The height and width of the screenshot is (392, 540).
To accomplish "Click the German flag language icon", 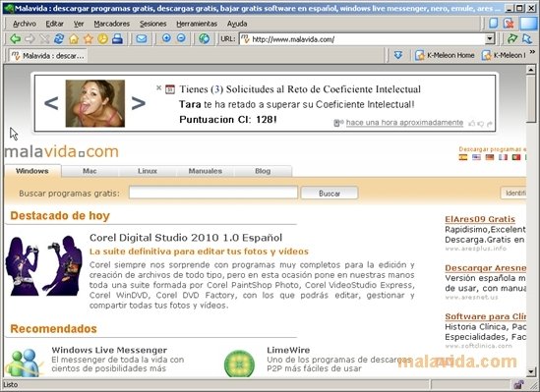I will pos(490,157).
